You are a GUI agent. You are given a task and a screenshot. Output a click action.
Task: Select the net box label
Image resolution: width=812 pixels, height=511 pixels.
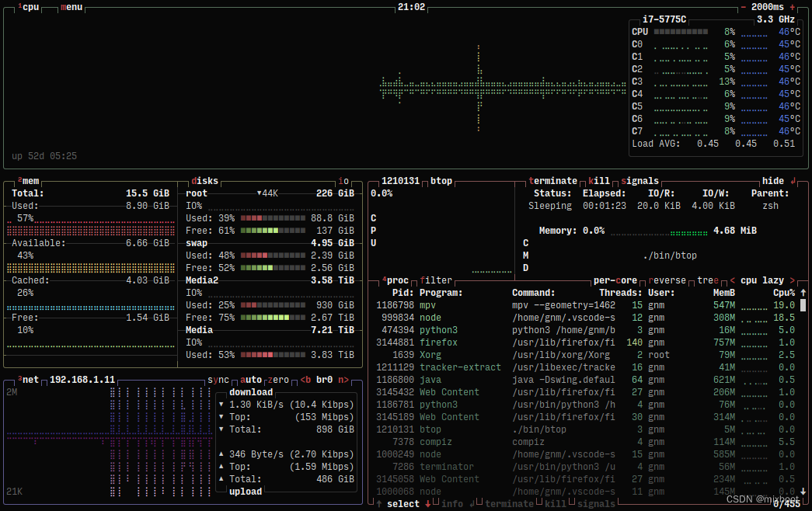click(x=29, y=380)
